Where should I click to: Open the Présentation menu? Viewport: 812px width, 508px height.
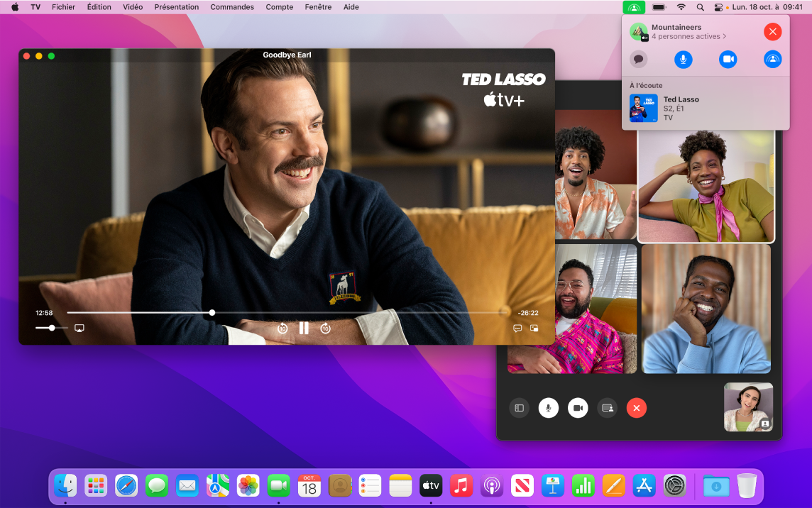pos(176,6)
